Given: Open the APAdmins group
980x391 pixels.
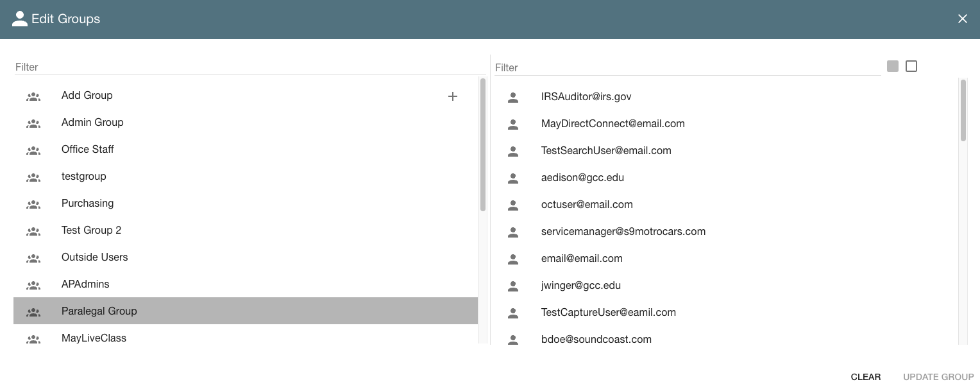Looking at the screenshot, I should point(85,284).
